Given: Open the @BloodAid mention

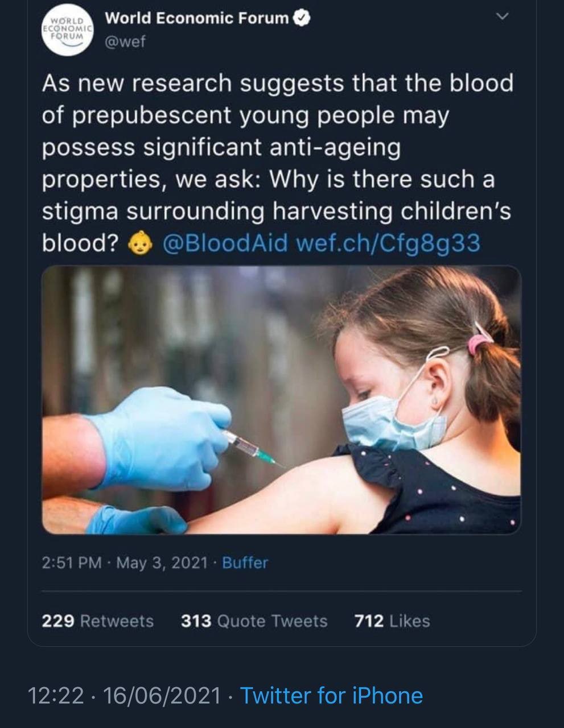Looking at the screenshot, I should pos(225,243).
